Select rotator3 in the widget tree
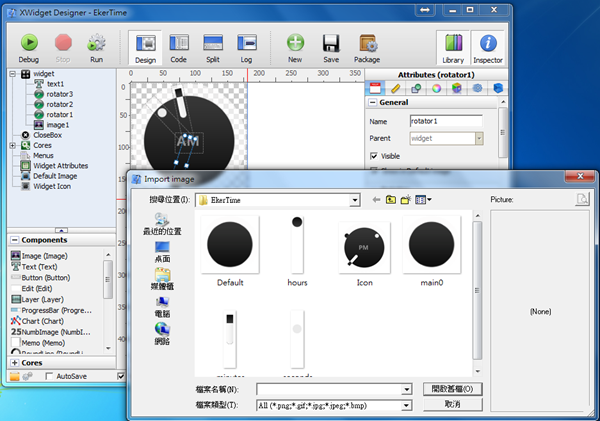This screenshot has height=421, width=600. 60,94
